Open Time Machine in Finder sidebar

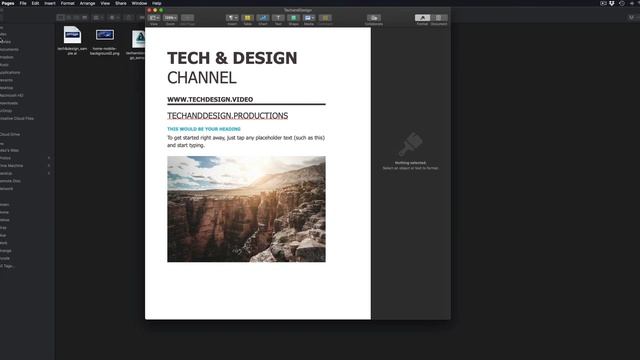coord(11,166)
